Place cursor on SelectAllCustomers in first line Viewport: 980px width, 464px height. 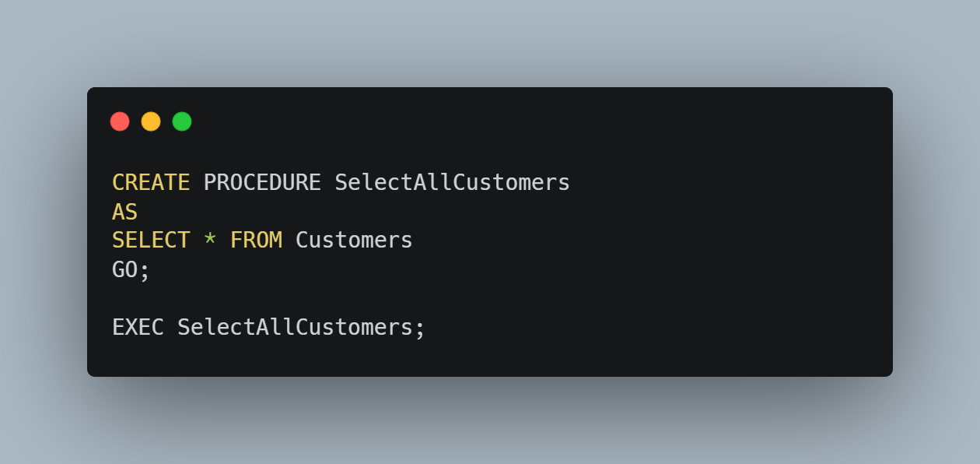click(x=452, y=182)
